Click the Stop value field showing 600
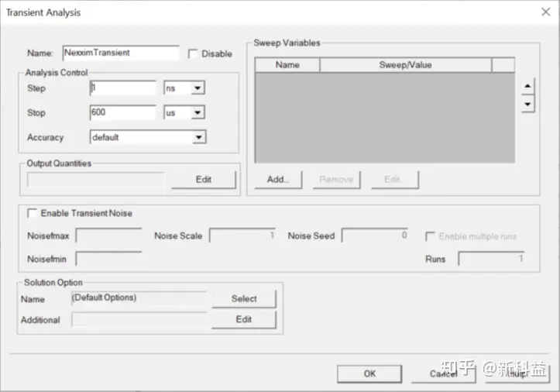 coord(123,112)
